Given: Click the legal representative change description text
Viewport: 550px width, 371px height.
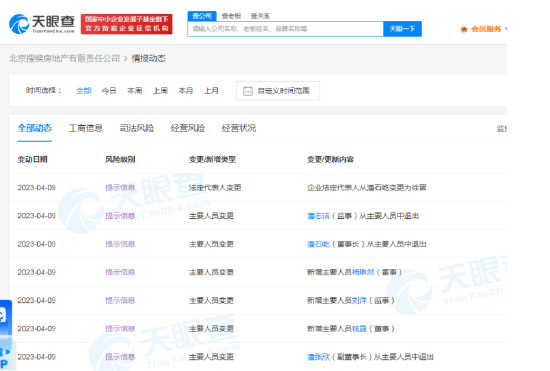Looking at the screenshot, I should tap(367, 188).
